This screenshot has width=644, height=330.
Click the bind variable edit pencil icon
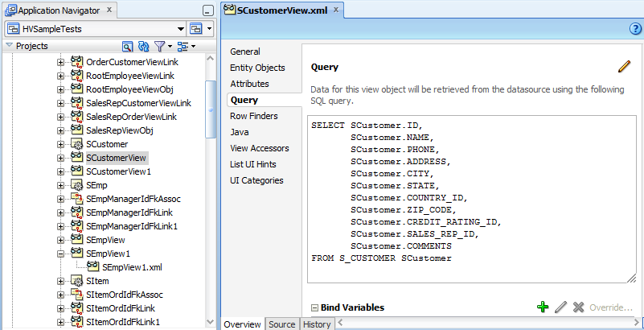[x=560, y=307]
